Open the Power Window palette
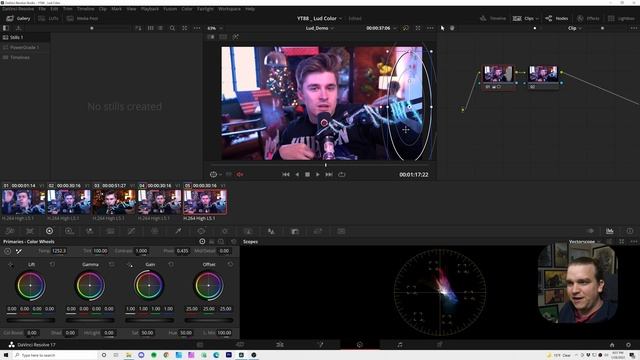This screenshot has height=360, width=640. [201, 231]
